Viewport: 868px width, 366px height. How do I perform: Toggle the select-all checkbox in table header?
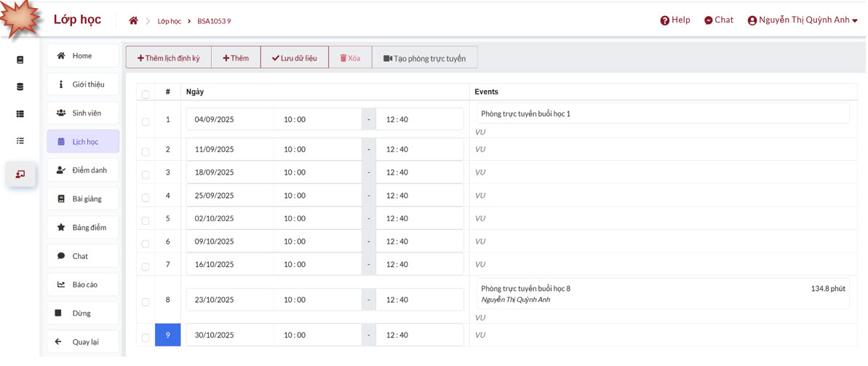(146, 95)
